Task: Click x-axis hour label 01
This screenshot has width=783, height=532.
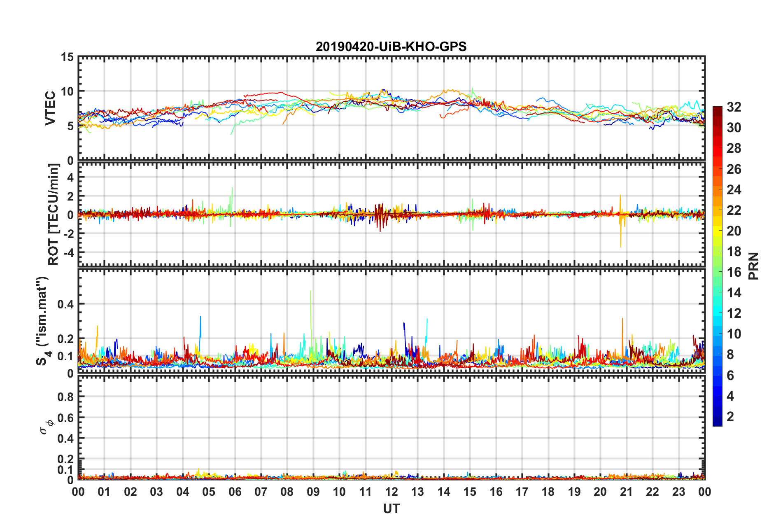Action: (x=104, y=492)
